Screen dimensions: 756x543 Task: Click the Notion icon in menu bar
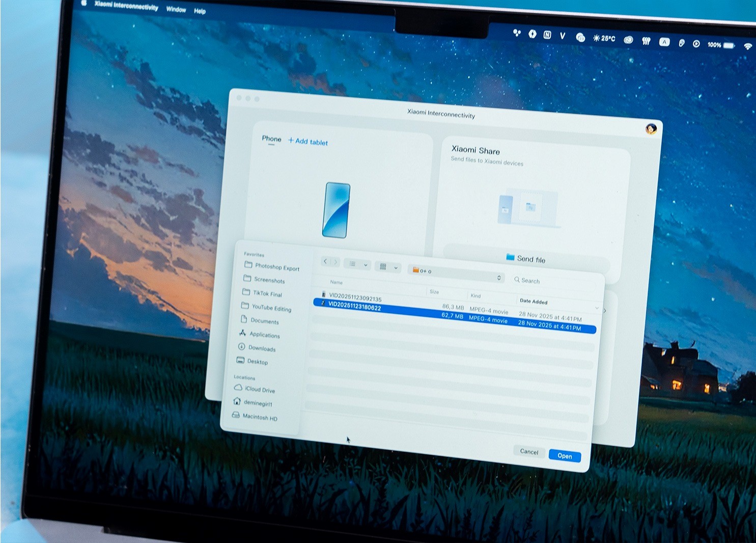547,35
